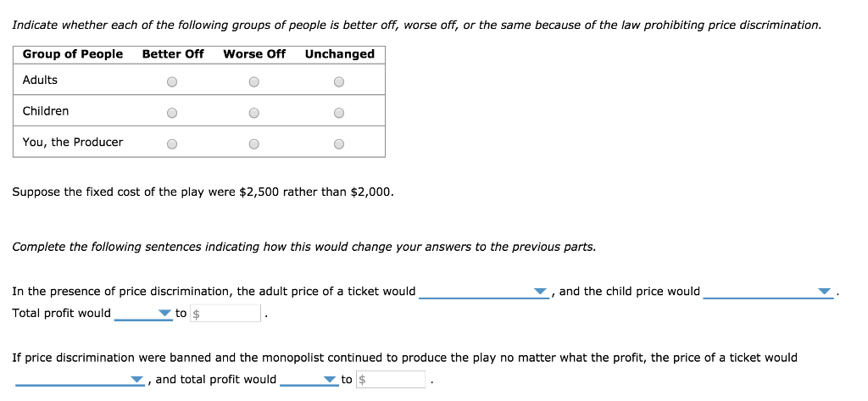
Task: Expand the first total profit dropdown
Action: tap(143, 315)
